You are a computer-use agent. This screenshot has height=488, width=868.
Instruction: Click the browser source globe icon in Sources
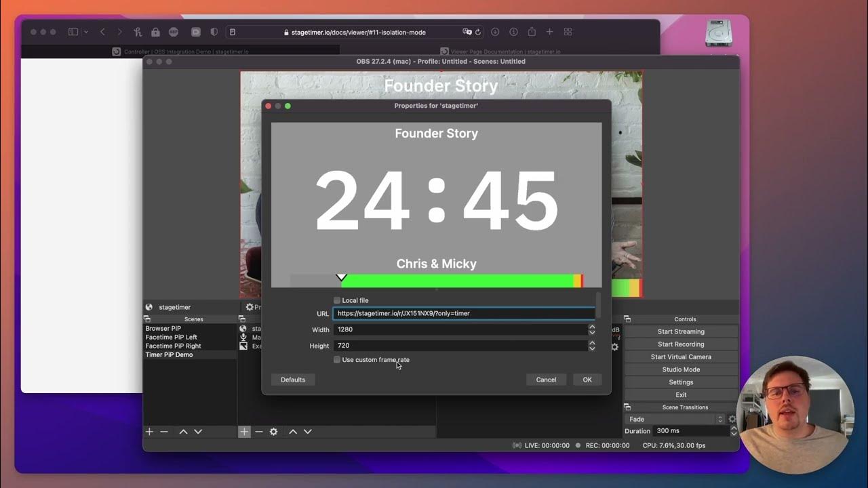point(243,329)
